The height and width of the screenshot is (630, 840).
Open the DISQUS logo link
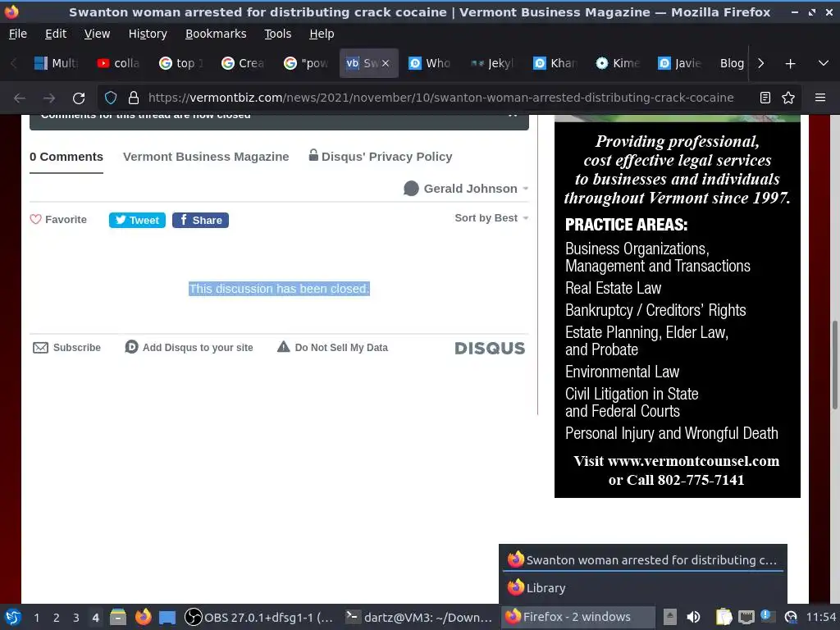(490, 348)
